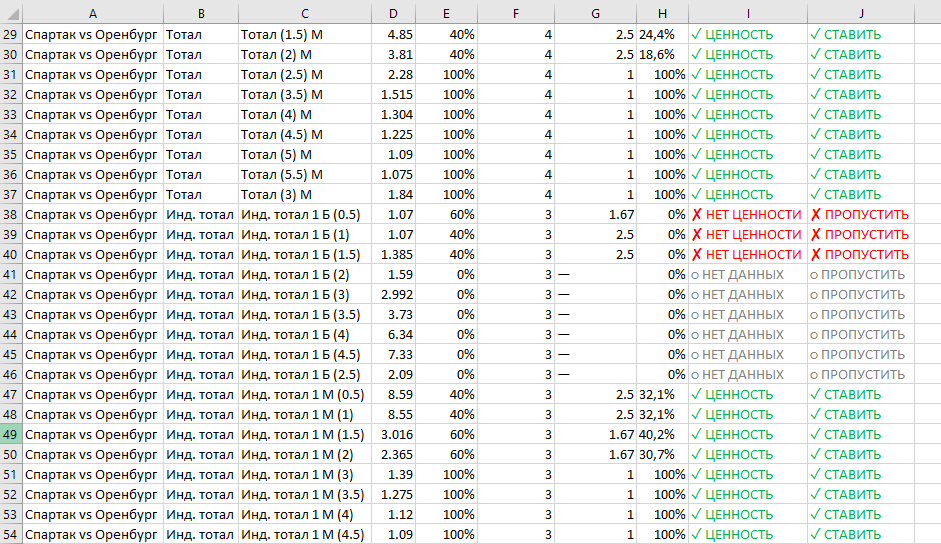The height and width of the screenshot is (544, 941).
Task: Click odds value 3.016
Action: (397, 434)
